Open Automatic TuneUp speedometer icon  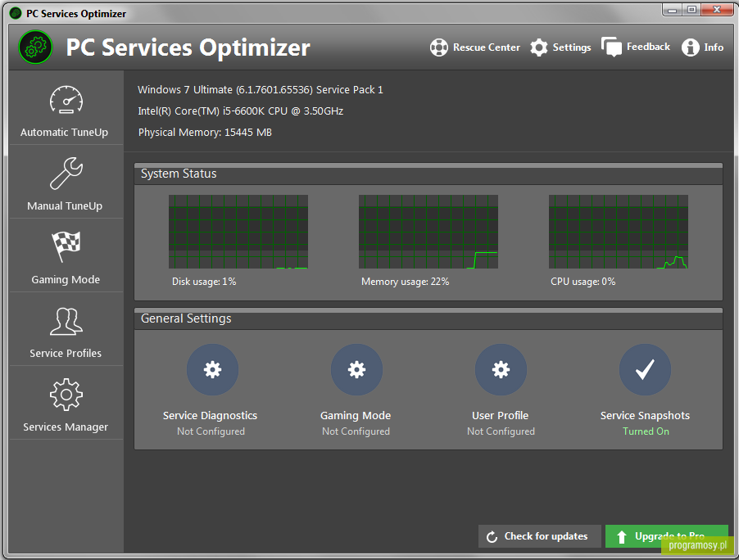click(66, 100)
